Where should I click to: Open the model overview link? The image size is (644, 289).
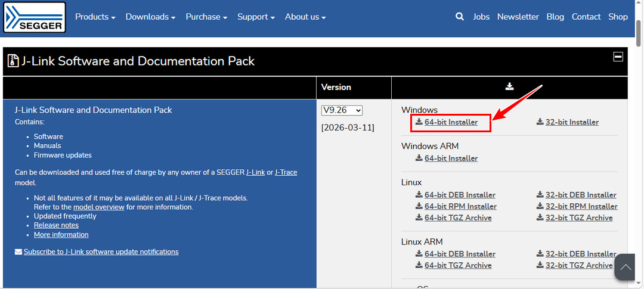click(99, 207)
